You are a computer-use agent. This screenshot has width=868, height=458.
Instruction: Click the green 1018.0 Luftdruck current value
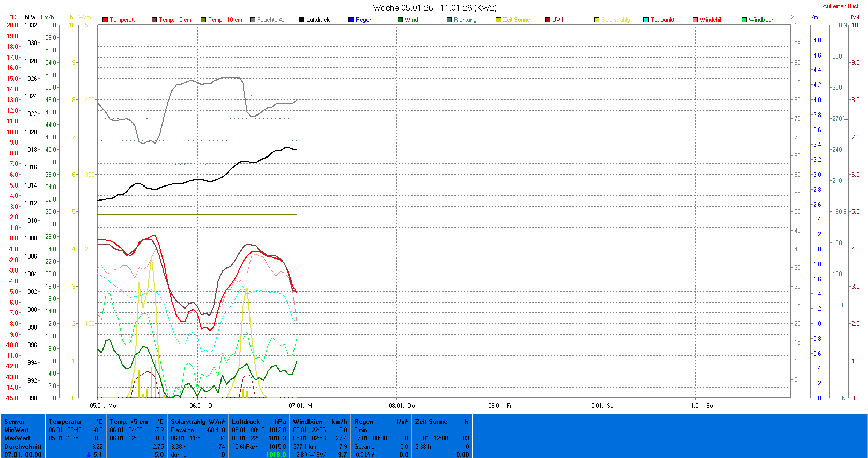tap(275, 454)
